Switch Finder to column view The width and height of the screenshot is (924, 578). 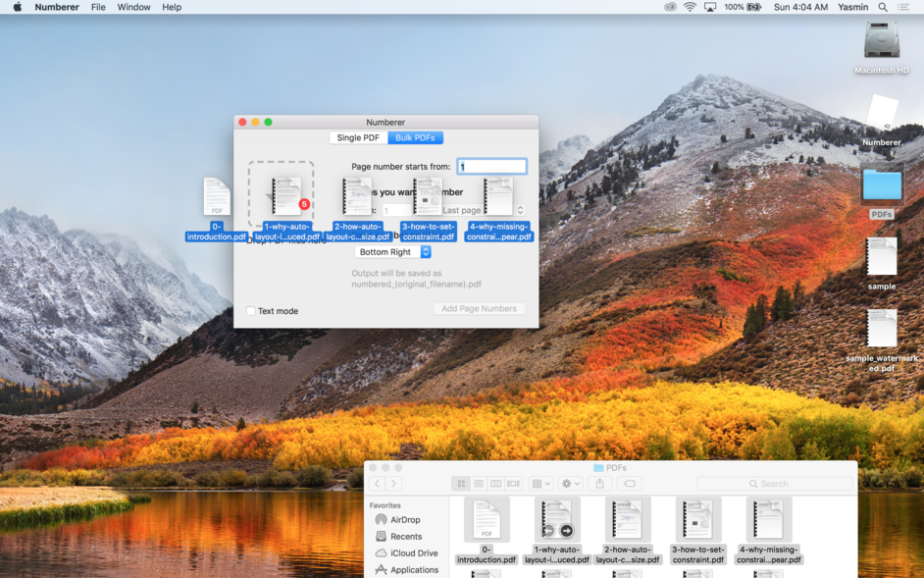point(496,483)
